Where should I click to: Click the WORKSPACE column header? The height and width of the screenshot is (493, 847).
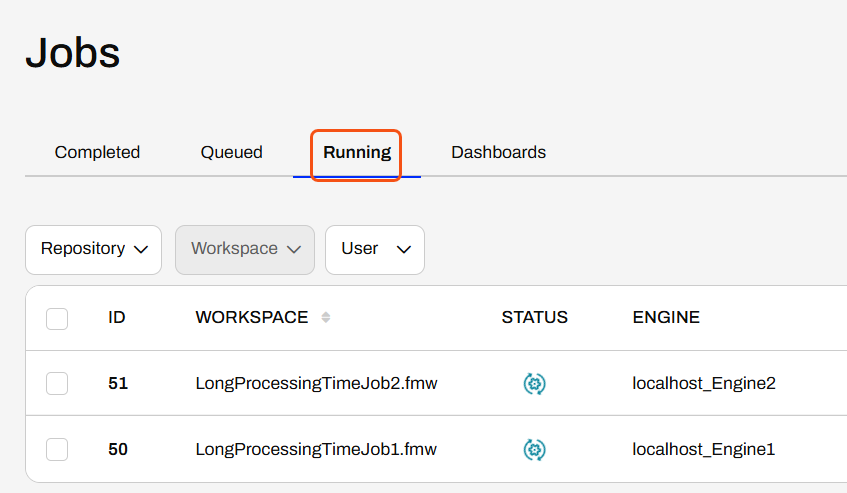click(x=252, y=318)
